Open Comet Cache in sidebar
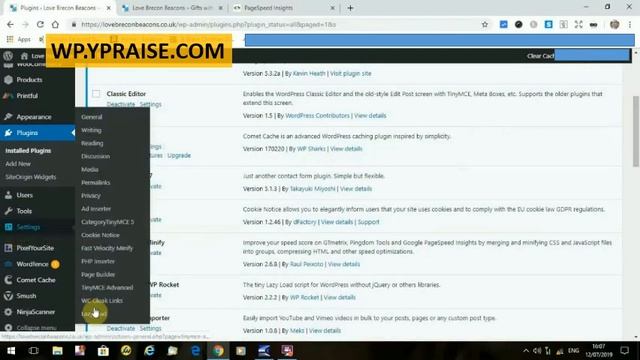This screenshot has height=360, width=640. pyautogui.click(x=37, y=280)
